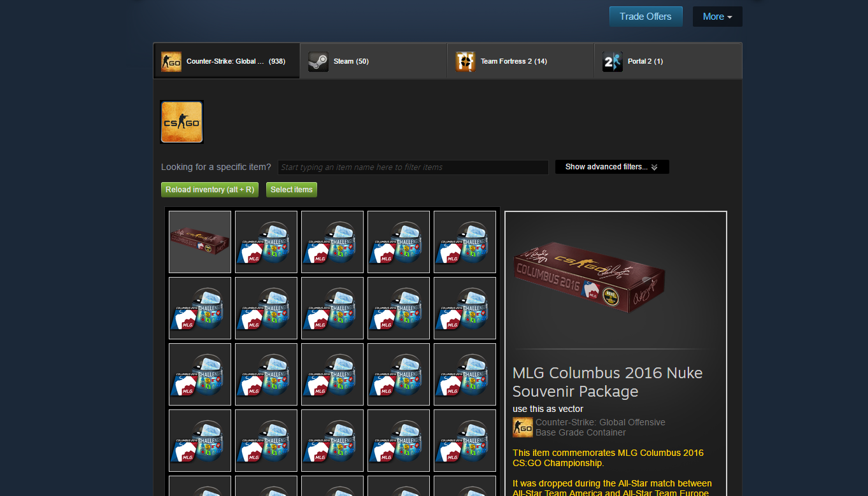The width and height of the screenshot is (868, 496).
Task: Select the last capsule in the first grid row
Action: coord(465,242)
